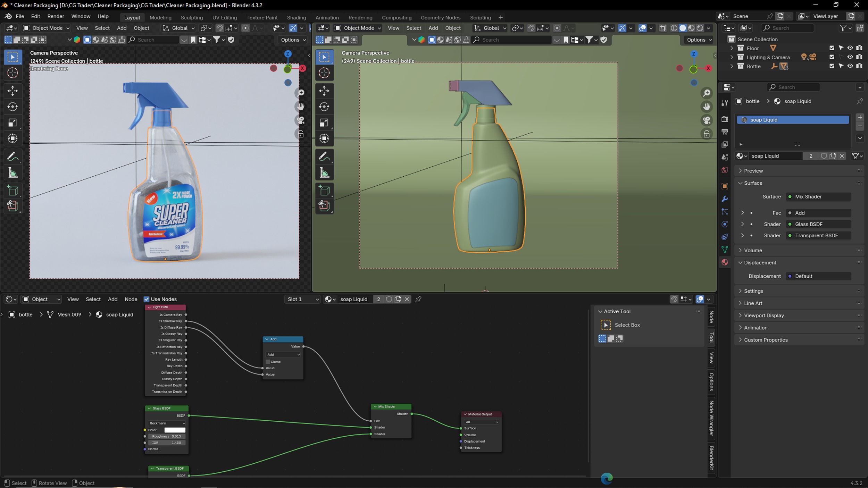Click the Transparent BSDF shader link

coord(818,235)
